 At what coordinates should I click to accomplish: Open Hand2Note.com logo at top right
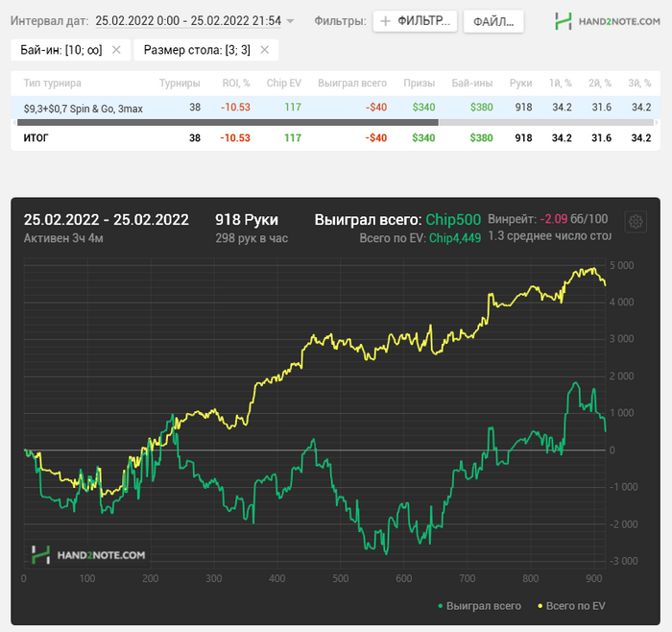[x=608, y=21]
